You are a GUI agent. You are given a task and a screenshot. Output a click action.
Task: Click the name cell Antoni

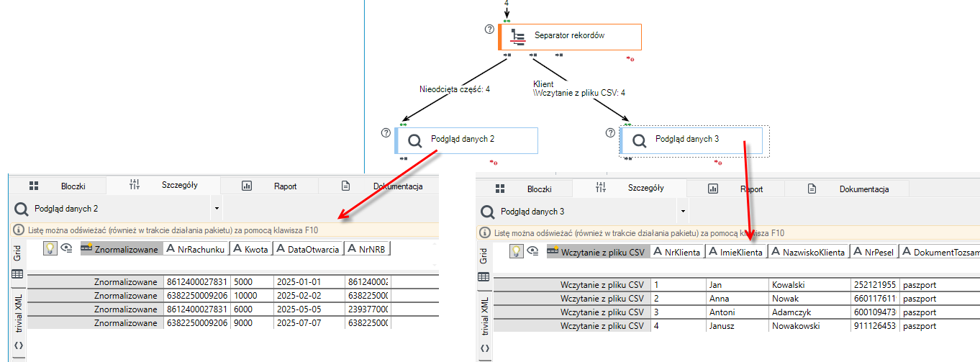coord(736,312)
